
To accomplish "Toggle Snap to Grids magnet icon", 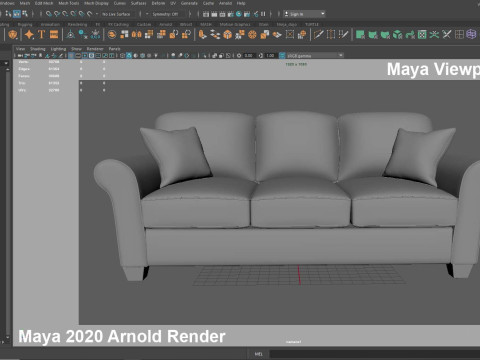I will [x=49, y=14].
